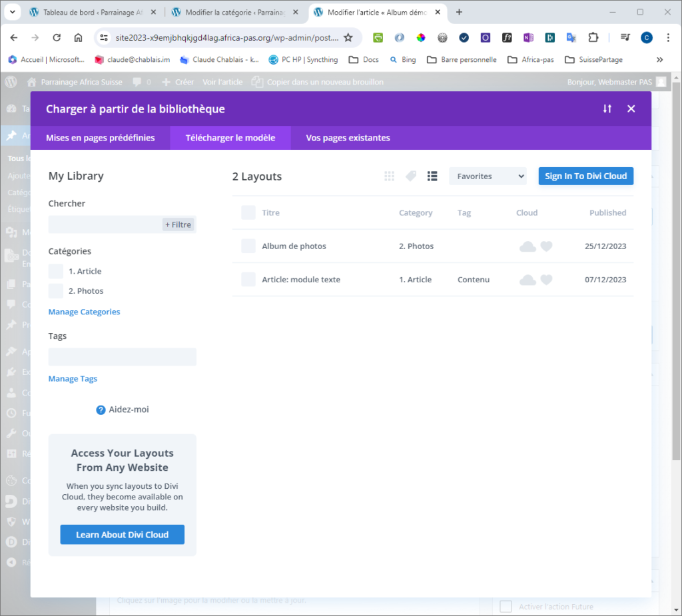
Task: Switch library to list view
Action: [432, 176]
